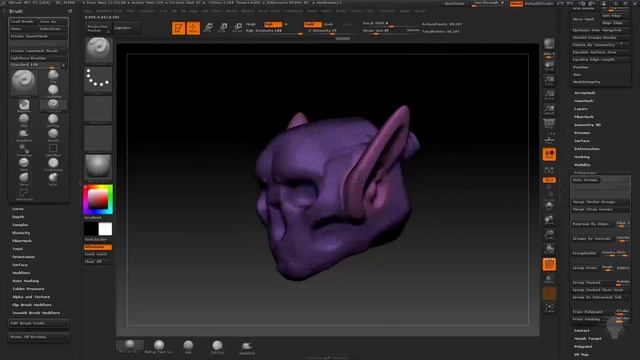The width and height of the screenshot is (640, 360).
Task: Expand Alpha and Texture subpalette
Action: 31,297
